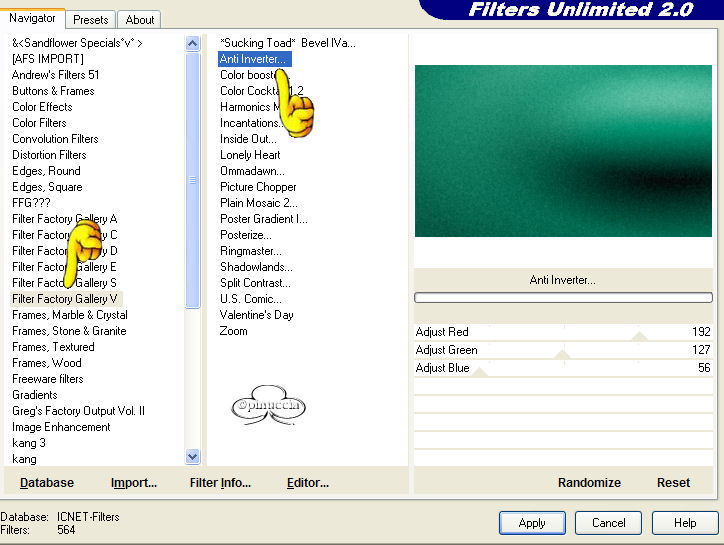Choose Posterize... filter
This screenshot has height=545, width=724.
pos(246,235)
